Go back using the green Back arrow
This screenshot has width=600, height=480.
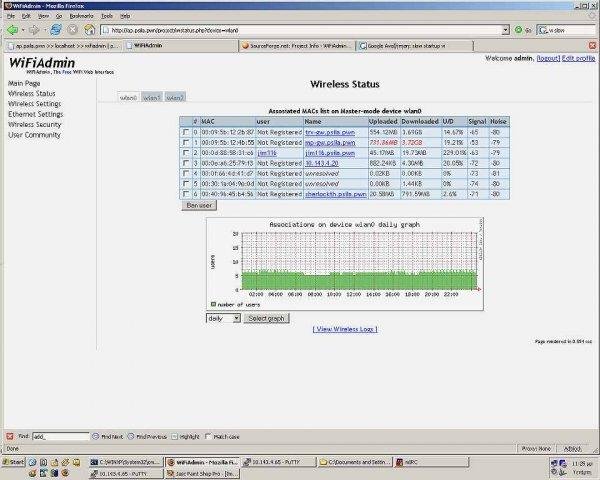tap(12, 29)
